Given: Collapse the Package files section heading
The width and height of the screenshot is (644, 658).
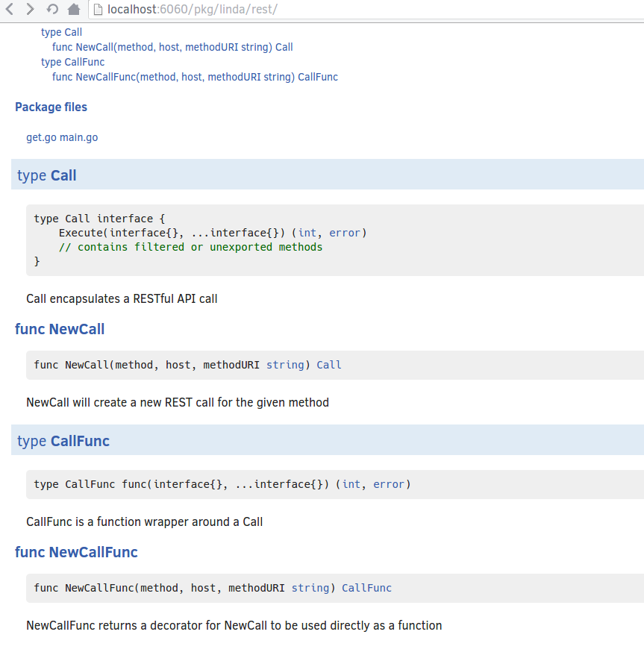Looking at the screenshot, I should tap(51, 107).
